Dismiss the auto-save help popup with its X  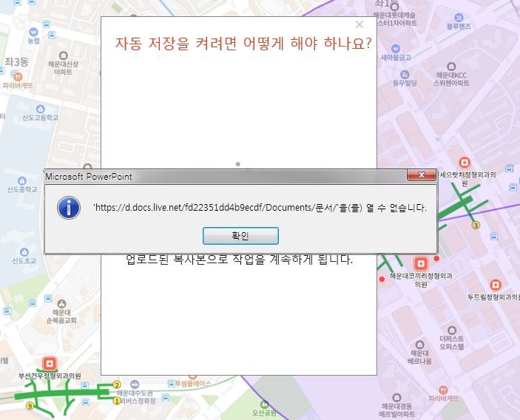click(x=359, y=24)
